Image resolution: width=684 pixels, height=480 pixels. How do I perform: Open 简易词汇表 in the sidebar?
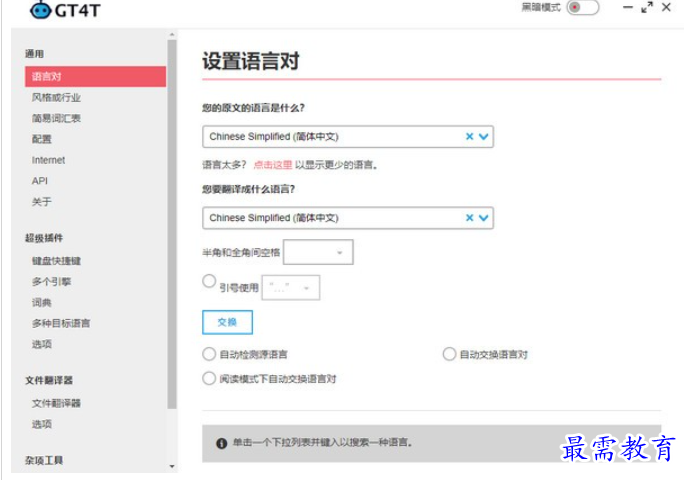[56, 118]
